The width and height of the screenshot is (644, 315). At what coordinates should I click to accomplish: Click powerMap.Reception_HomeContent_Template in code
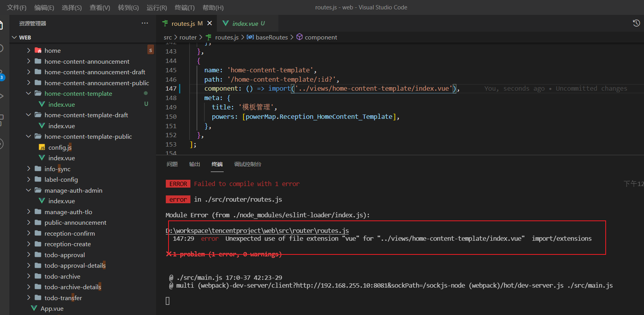click(x=319, y=116)
